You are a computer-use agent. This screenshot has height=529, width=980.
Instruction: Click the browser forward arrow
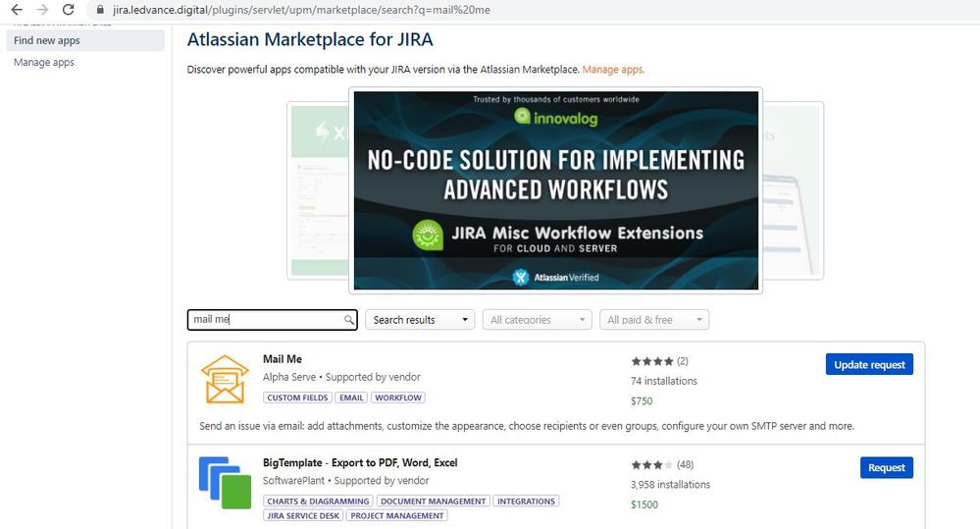[42, 10]
